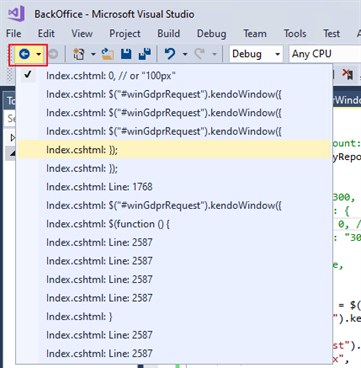
Task: Open the Navigate Backward history dropdown arrow
Action: (x=39, y=54)
